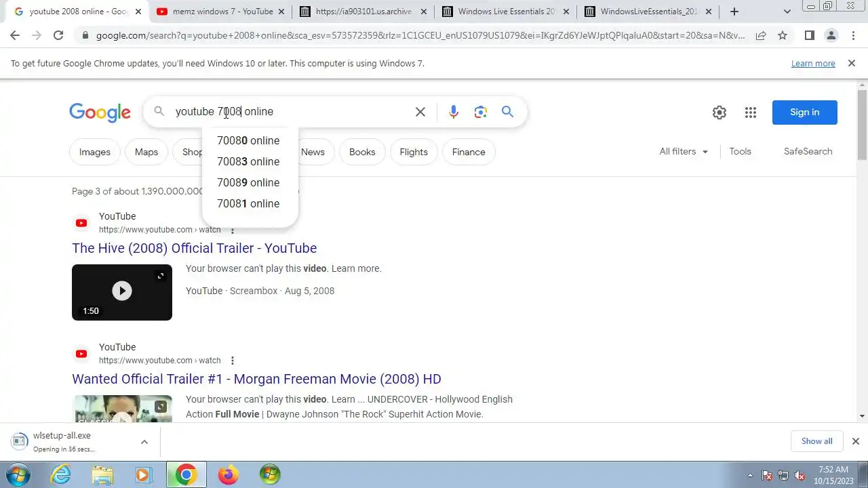
Task: Click the Windows flag installer taskbar icon
Action: click(x=270, y=474)
